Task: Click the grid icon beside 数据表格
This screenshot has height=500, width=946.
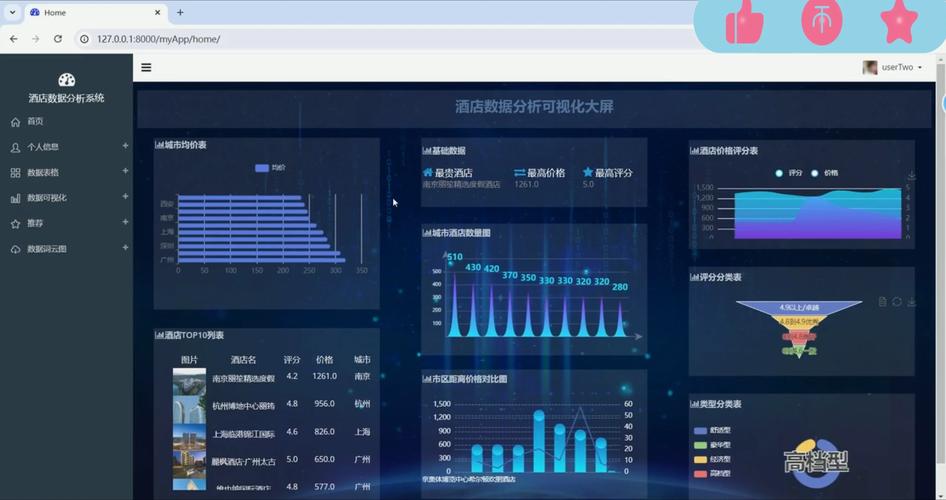Action: 15,172
